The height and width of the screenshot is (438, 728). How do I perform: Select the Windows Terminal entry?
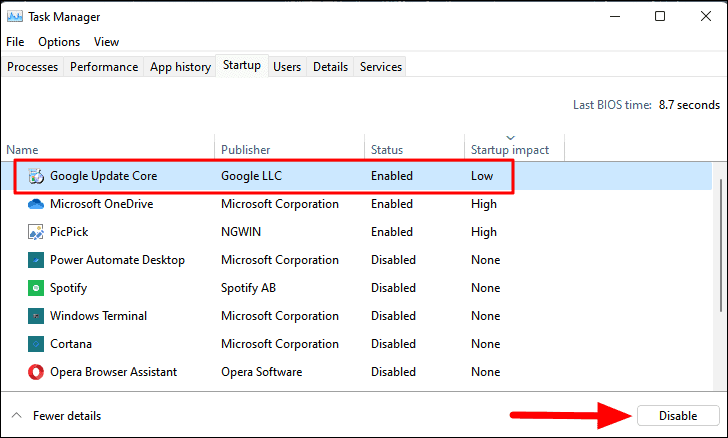[x=98, y=316]
